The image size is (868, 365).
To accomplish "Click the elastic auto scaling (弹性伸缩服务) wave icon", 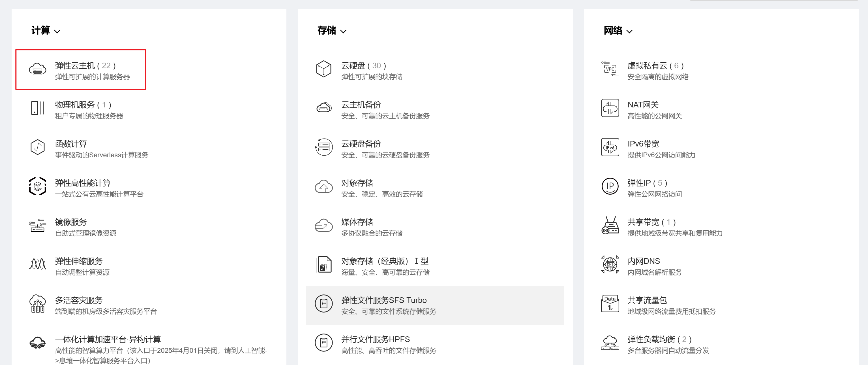I will click(x=37, y=264).
